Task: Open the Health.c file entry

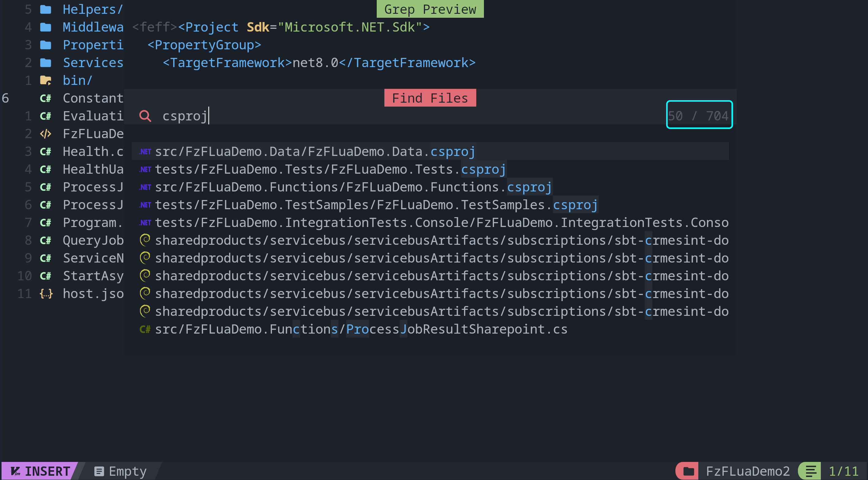Action: 93,152
